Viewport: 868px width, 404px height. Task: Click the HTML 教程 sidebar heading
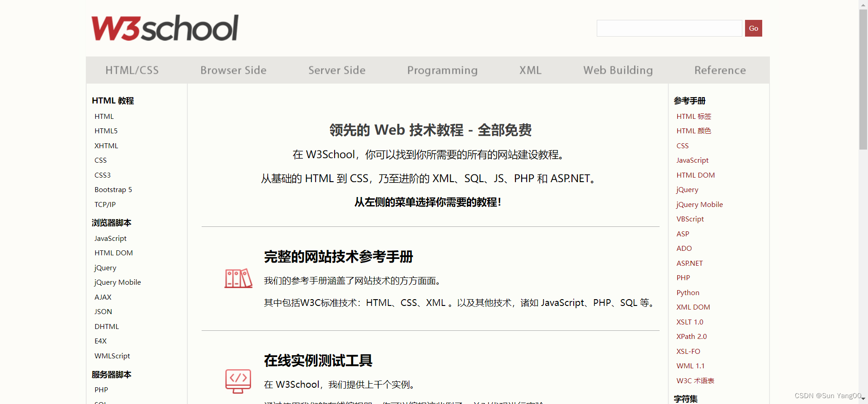(x=113, y=101)
